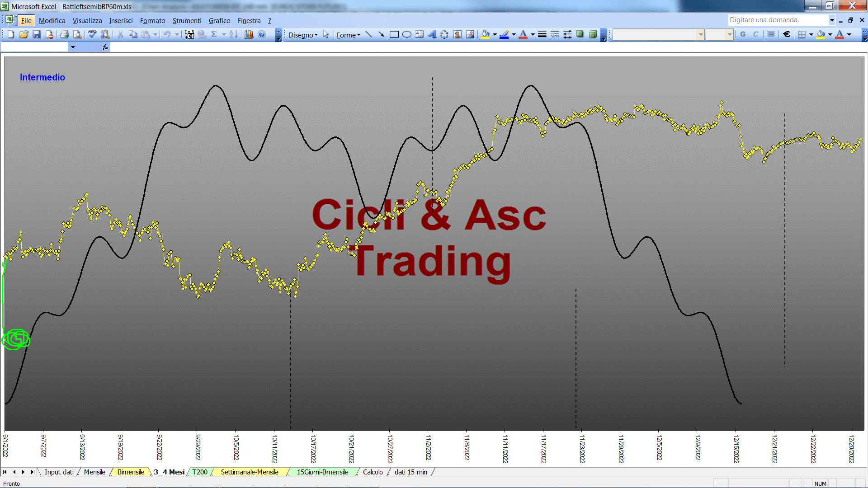Expand the Undo history dropdown arrow
Viewport: 868px width, 488px height.
click(177, 34)
